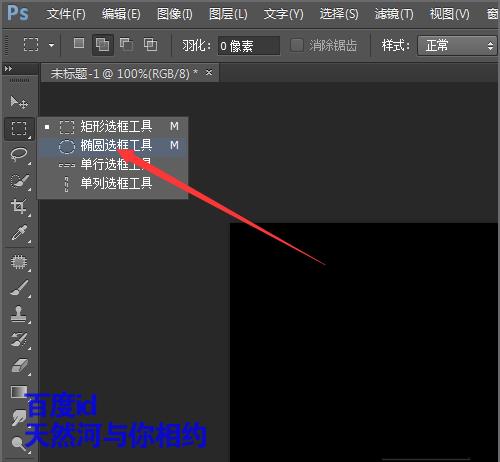Choose Intersect with selection mode
The width and height of the screenshot is (500, 462).
point(150,44)
